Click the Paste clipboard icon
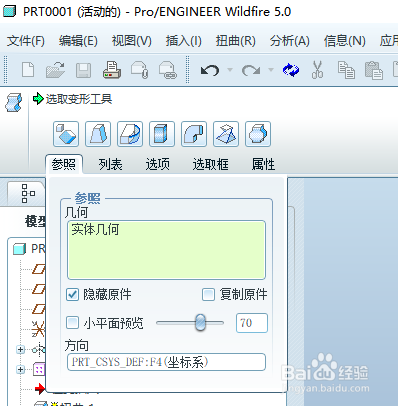 pos(374,70)
